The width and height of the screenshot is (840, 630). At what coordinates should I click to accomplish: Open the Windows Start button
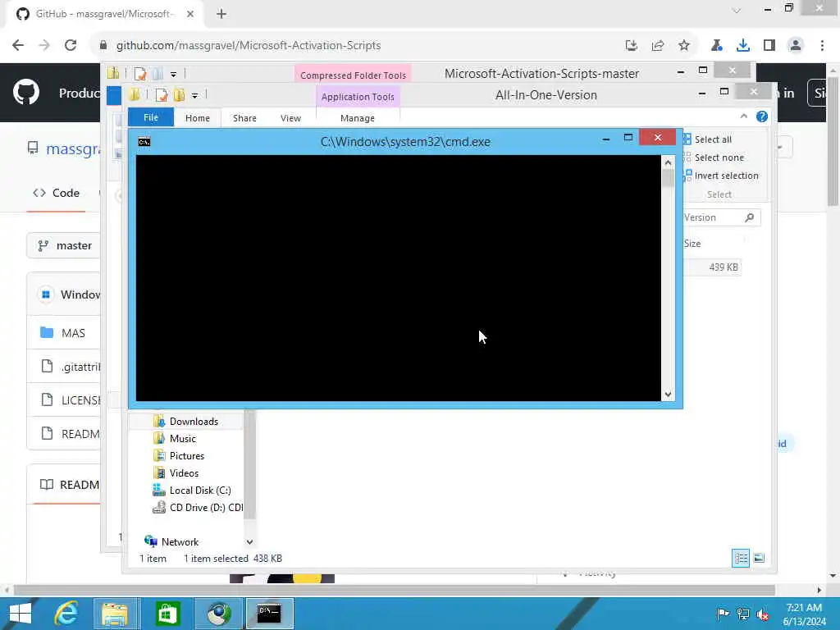(21, 614)
